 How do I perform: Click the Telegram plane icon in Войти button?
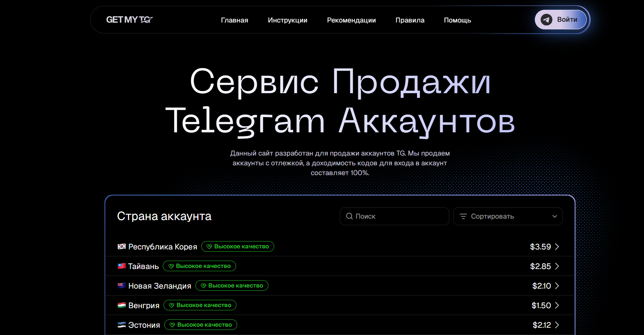tap(547, 20)
